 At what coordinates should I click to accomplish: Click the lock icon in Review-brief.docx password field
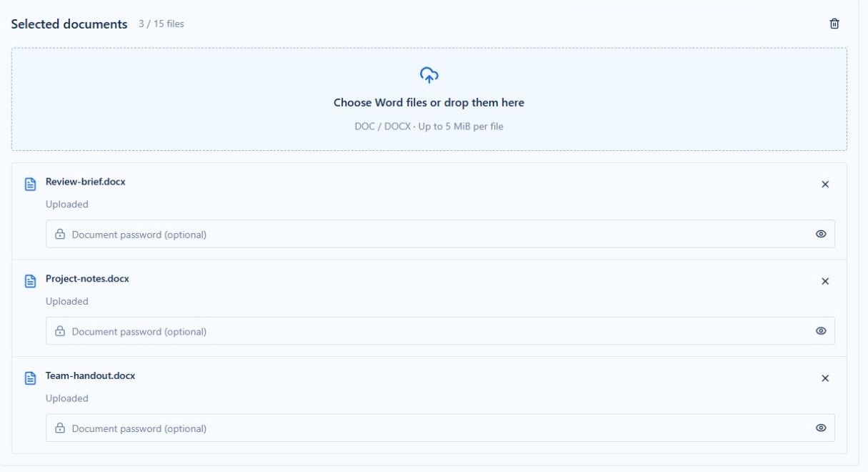[60, 235]
